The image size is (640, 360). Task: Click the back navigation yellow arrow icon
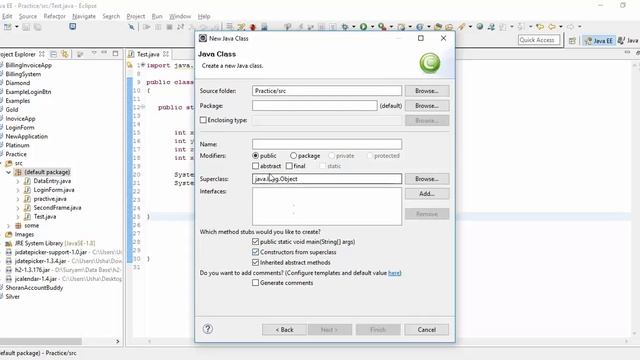pyautogui.click(x=552, y=27)
